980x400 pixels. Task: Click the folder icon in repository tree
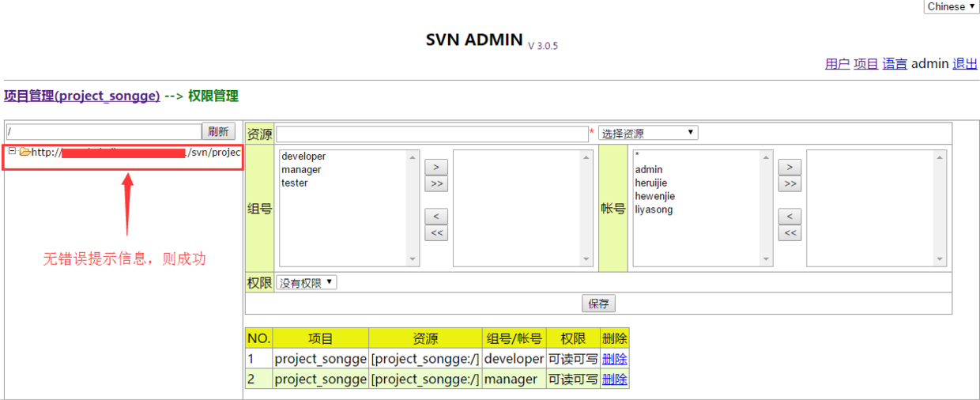click(24, 152)
